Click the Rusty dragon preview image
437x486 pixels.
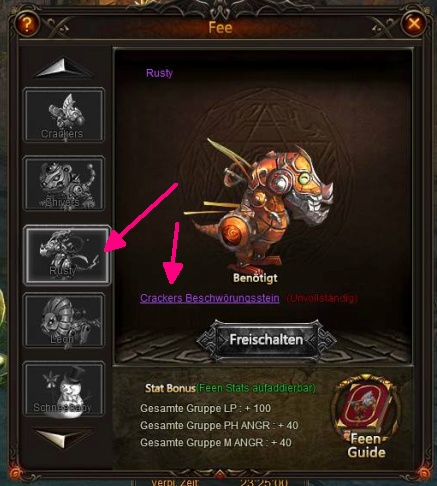(x=263, y=205)
